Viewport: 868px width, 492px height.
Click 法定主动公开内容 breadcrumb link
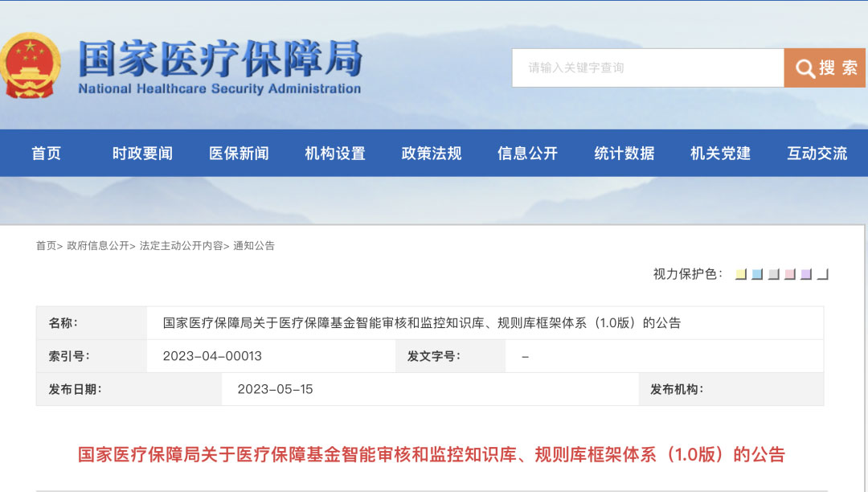[x=181, y=246]
